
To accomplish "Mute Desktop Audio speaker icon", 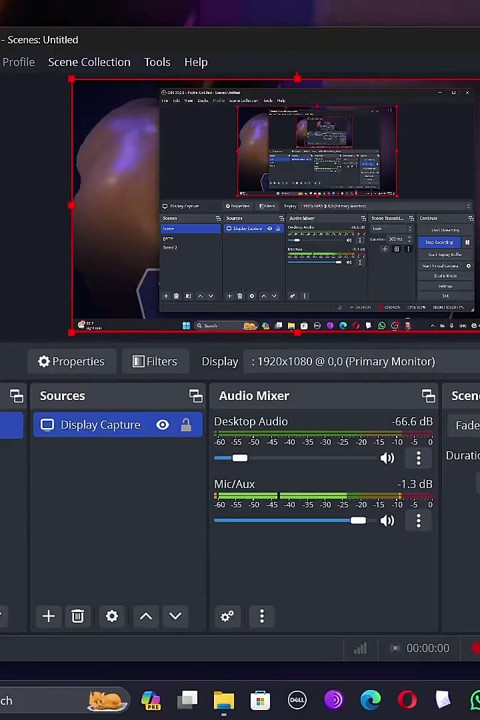I will (x=387, y=458).
